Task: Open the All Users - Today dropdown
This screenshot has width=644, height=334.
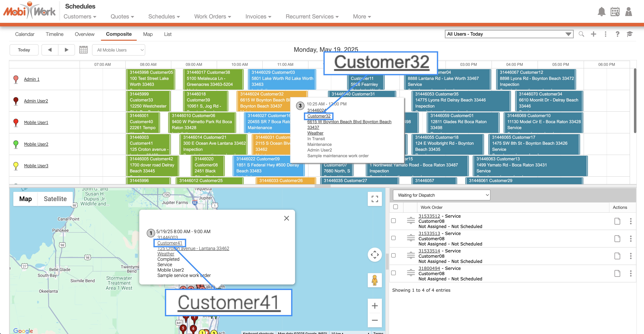Action: [x=509, y=34]
